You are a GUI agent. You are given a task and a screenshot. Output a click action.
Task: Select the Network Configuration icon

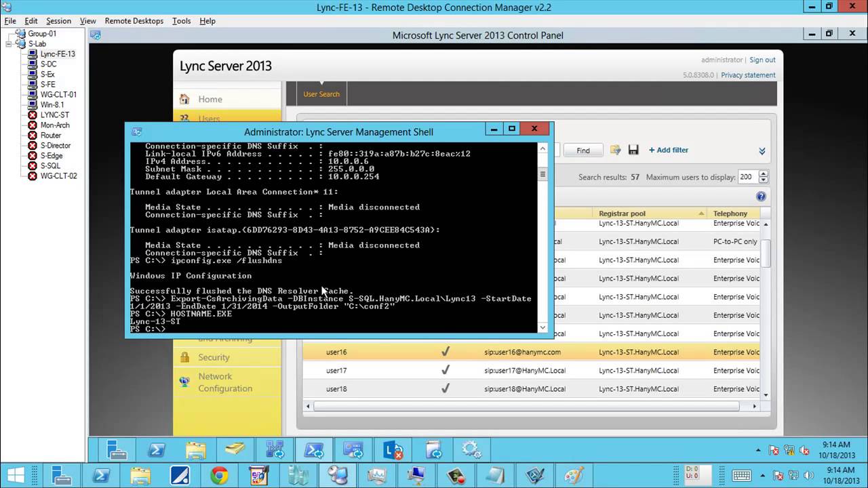[x=184, y=382]
